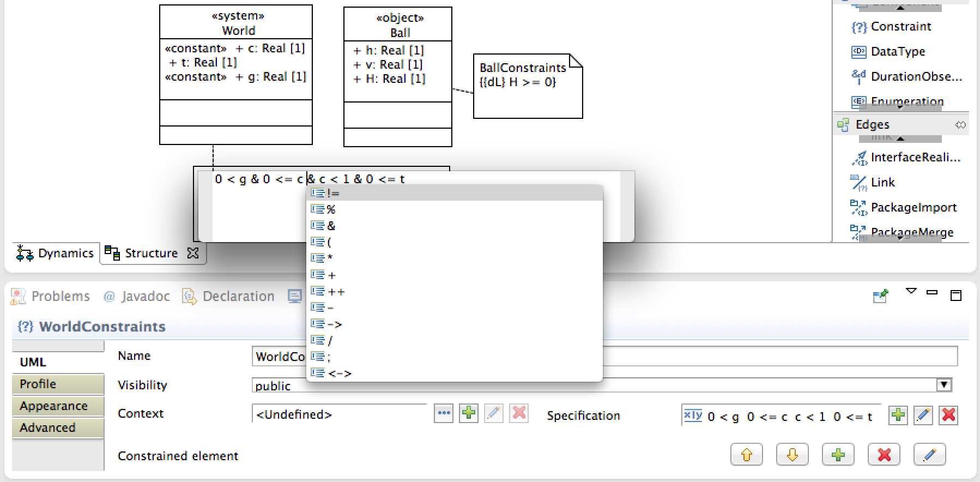Pick the DurationObservation palette tool
This screenshot has height=482, width=980.
point(915,77)
